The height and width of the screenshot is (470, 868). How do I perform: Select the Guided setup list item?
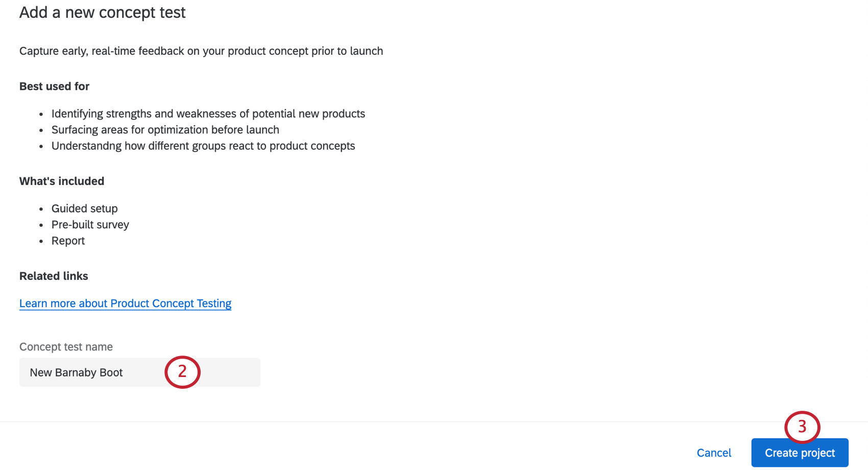click(84, 208)
